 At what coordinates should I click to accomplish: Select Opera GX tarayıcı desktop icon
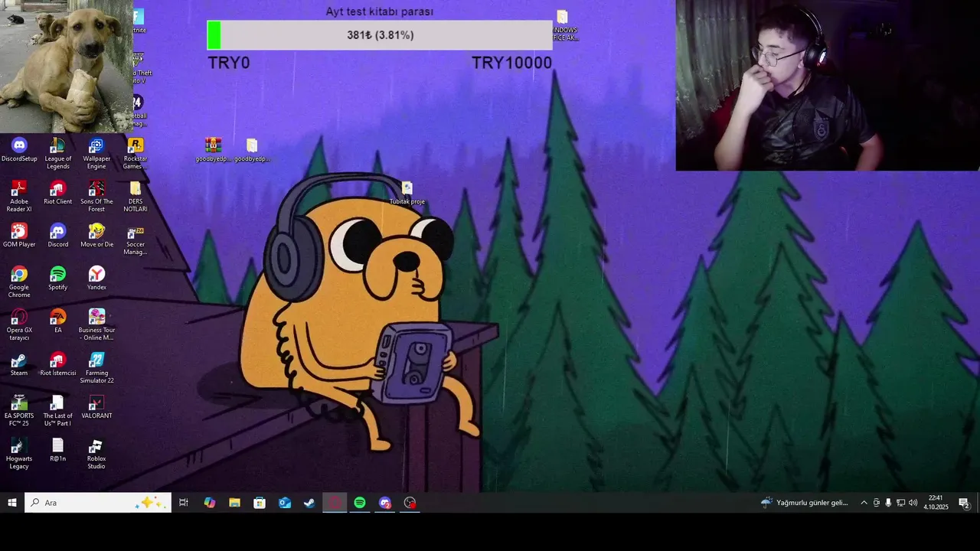pyautogui.click(x=19, y=324)
